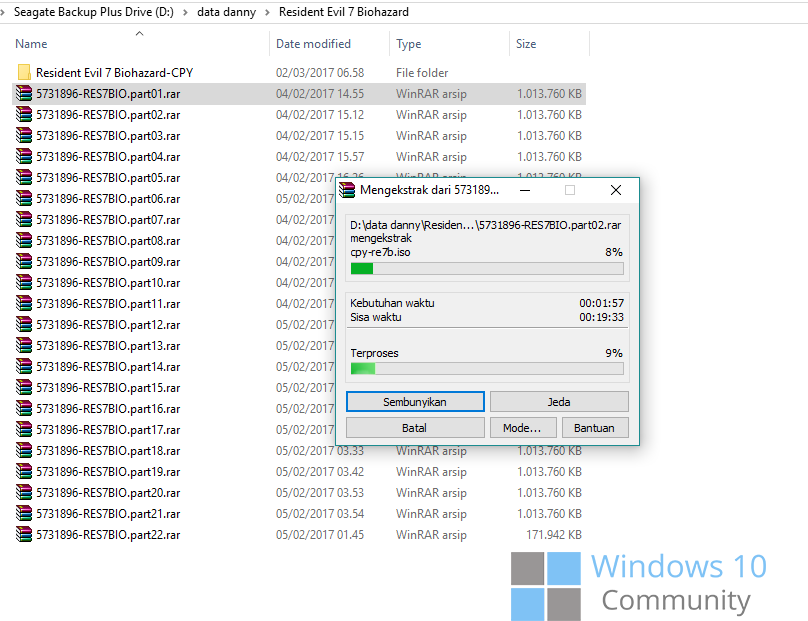Select the part01.rar archive icon
The image size is (808, 621).
tap(24, 94)
